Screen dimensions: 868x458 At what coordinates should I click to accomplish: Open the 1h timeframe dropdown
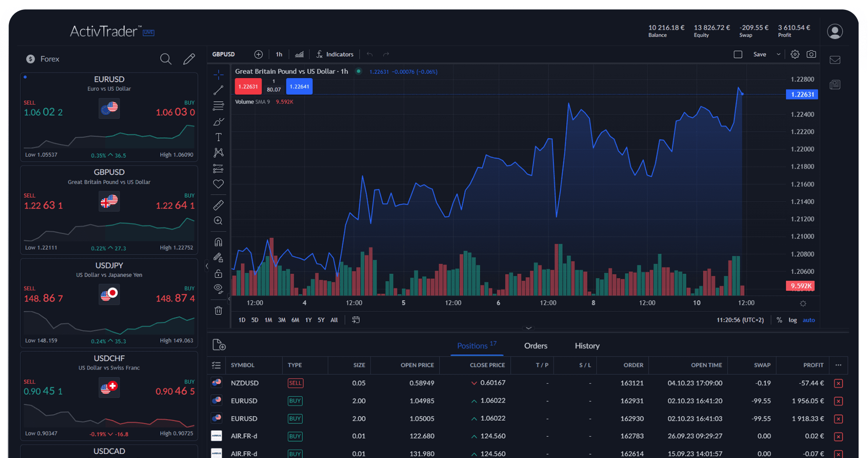[279, 54]
